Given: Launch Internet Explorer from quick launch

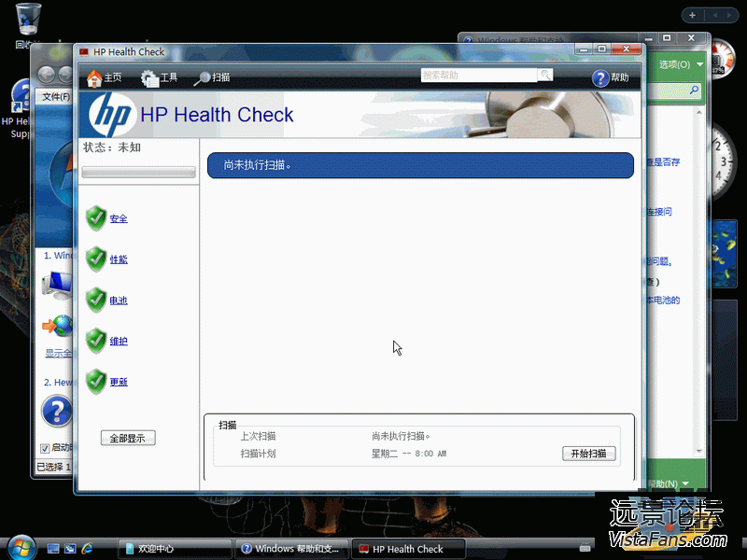Looking at the screenshot, I should (x=87, y=549).
